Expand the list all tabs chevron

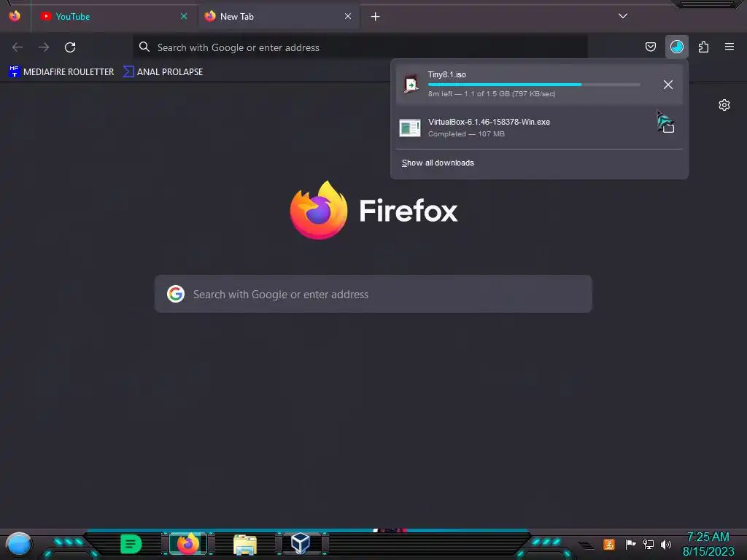tap(623, 16)
